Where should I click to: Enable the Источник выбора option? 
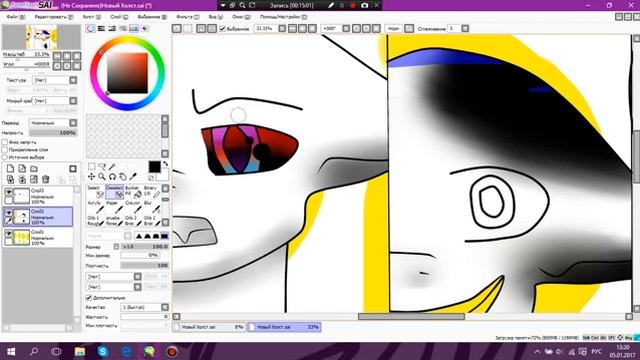pyautogui.click(x=4, y=157)
